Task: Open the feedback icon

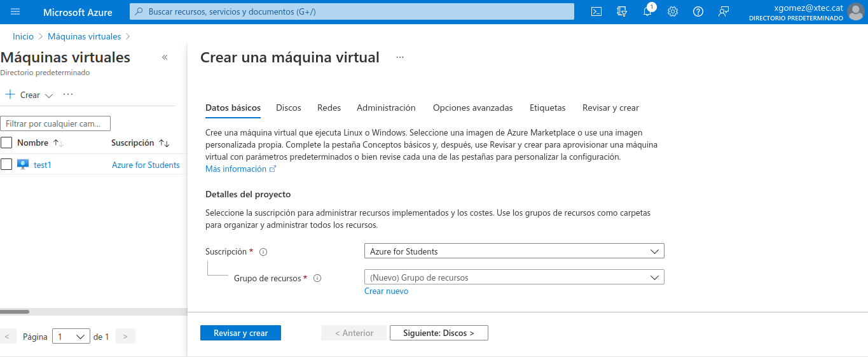Action: tap(724, 11)
